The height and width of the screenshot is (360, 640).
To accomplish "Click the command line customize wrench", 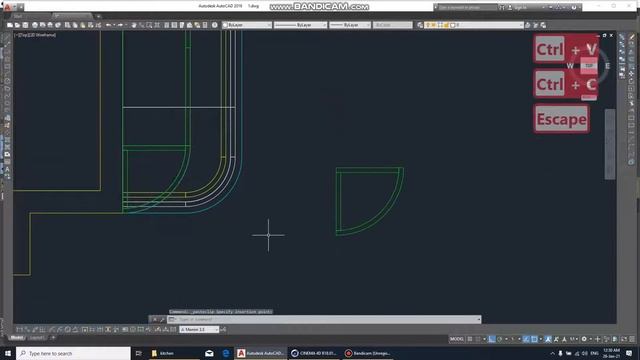I will click(x=162, y=320).
